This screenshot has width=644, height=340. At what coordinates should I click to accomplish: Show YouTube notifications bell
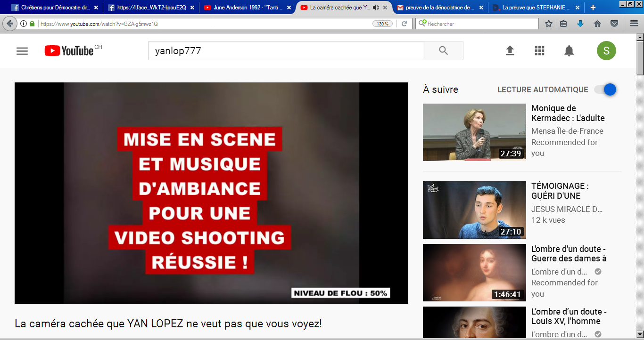569,51
